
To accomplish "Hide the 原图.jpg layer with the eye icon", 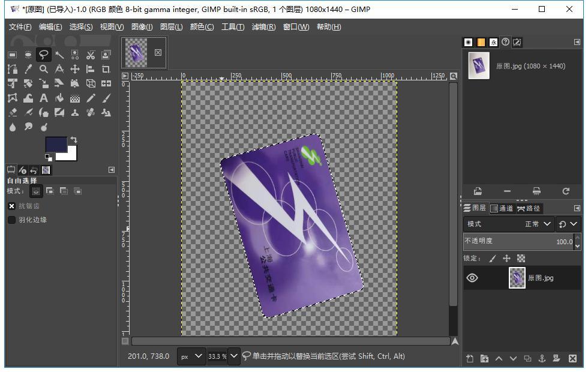I will click(472, 278).
